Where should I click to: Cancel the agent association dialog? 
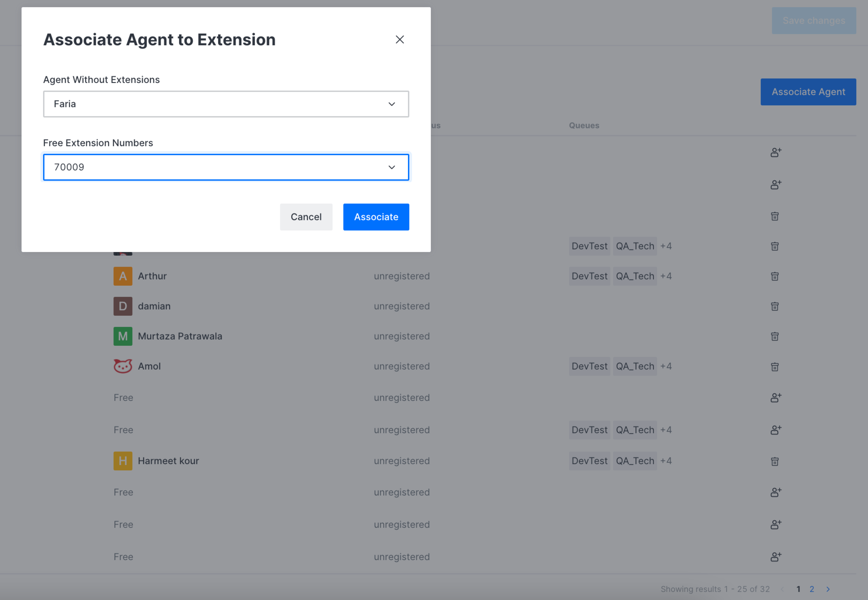point(306,217)
